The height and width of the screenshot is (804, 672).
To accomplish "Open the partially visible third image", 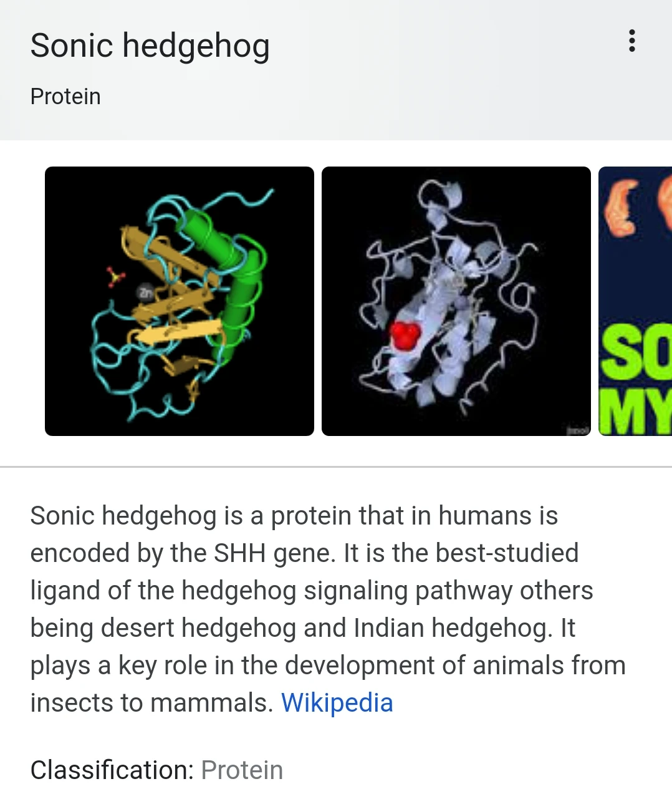I will click(635, 300).
